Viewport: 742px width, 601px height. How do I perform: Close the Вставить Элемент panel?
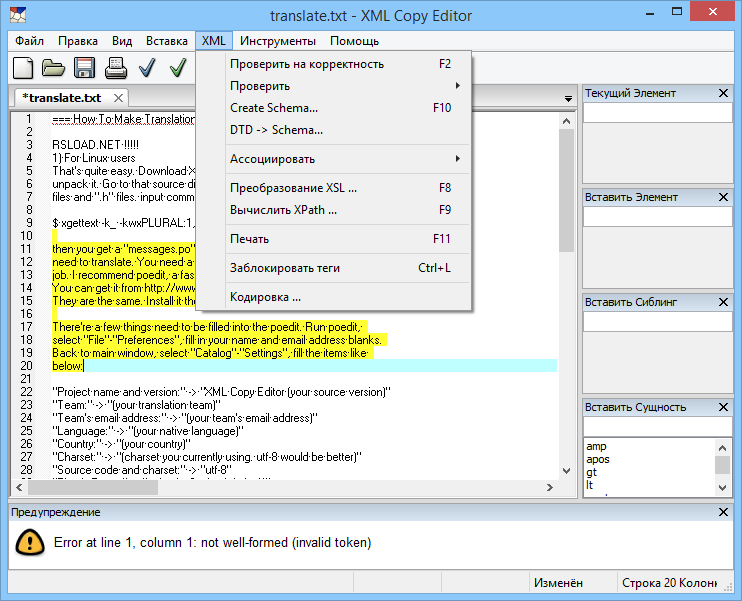(x=723, y=197)
